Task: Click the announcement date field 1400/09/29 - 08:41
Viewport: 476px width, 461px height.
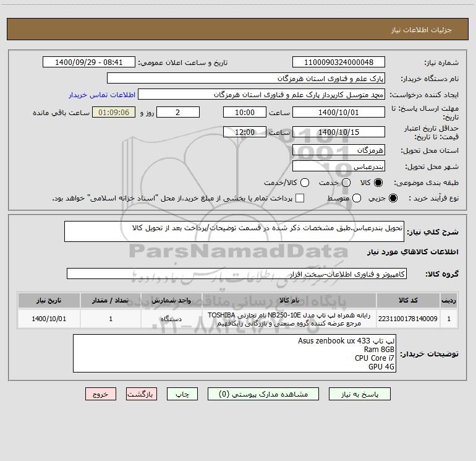Action: [x=89, y=62]
